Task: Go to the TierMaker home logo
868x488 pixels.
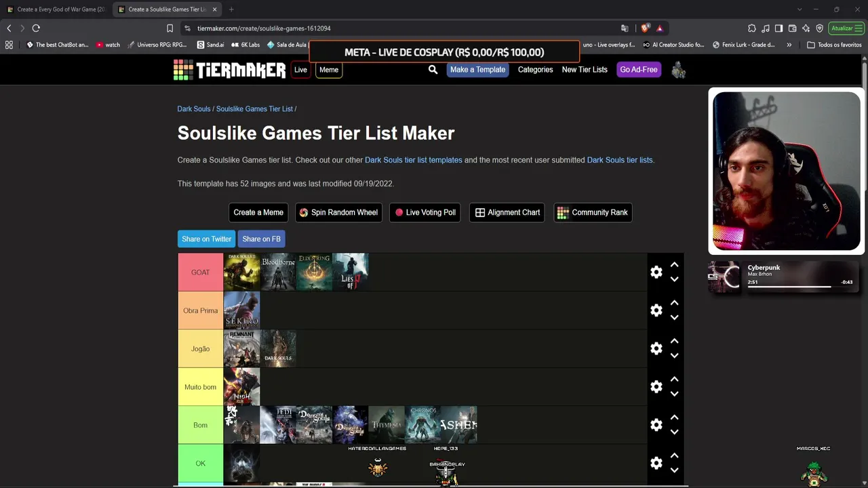Action: 229,70
